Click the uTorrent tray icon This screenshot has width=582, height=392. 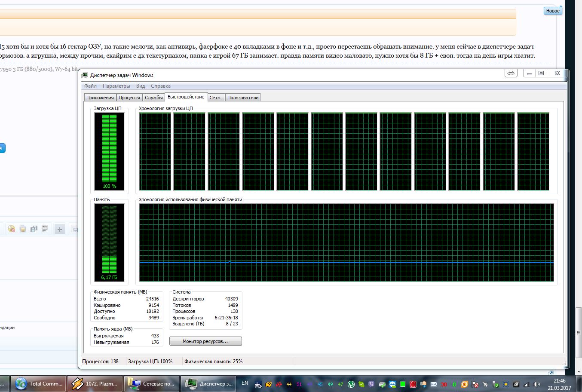pos(351,384)
